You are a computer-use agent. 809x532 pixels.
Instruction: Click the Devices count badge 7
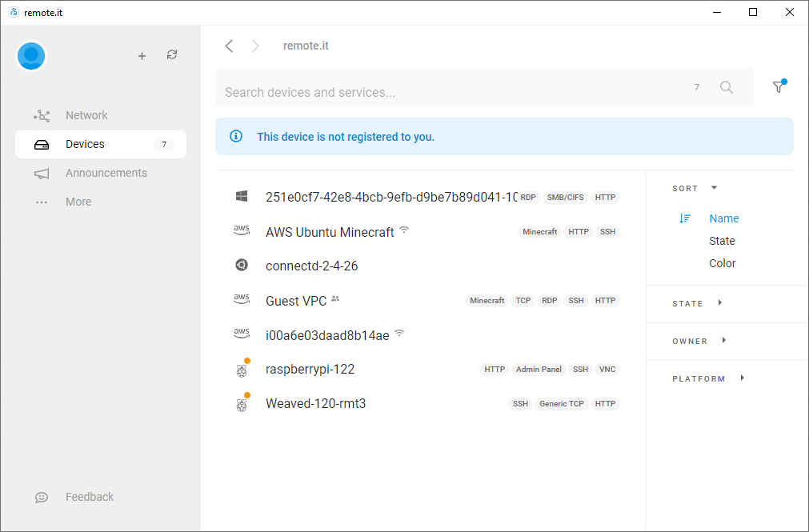point(164,145)
